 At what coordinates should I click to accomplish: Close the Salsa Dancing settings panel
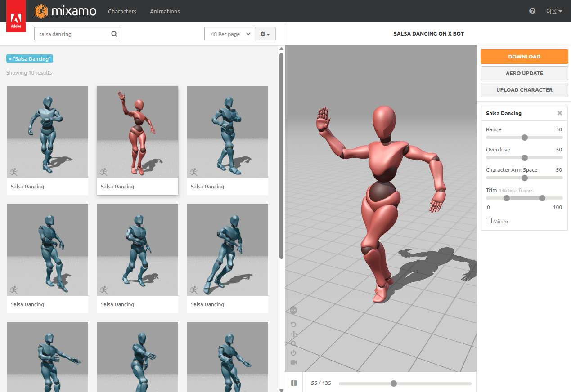click(x=560, y=113)
